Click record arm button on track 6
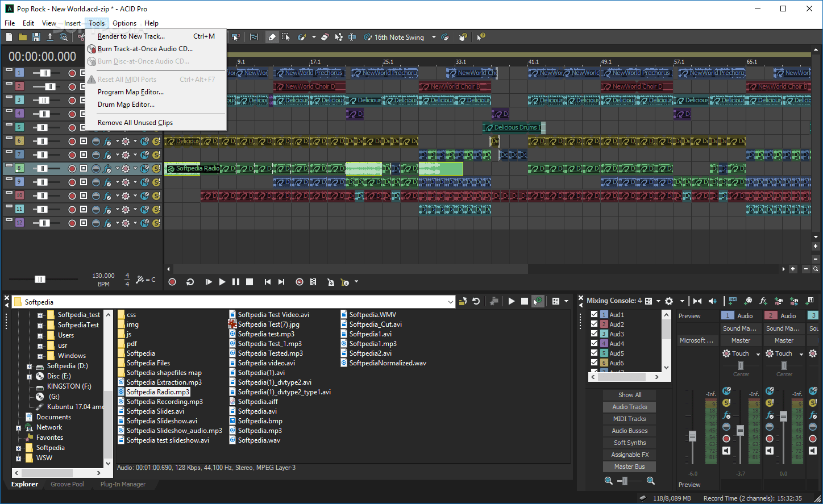The image size is (823, 504). pyautogui.click(x=72, y=141)
